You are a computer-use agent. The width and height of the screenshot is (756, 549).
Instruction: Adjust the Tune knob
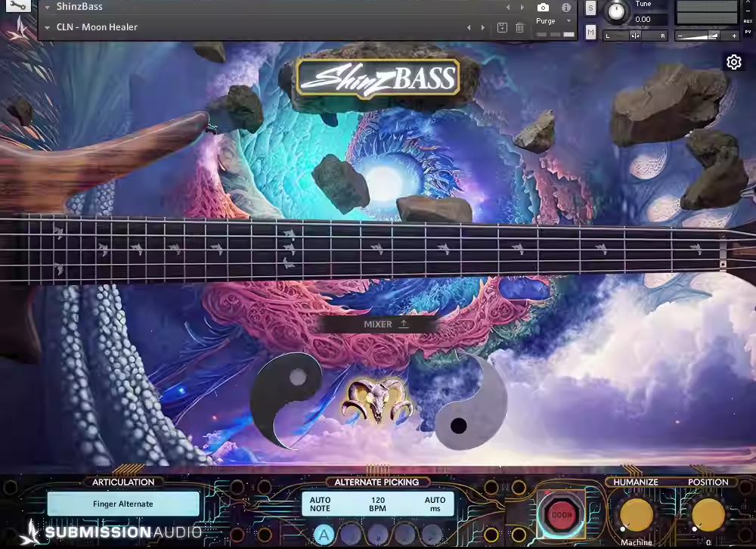[x=616, y=11]
